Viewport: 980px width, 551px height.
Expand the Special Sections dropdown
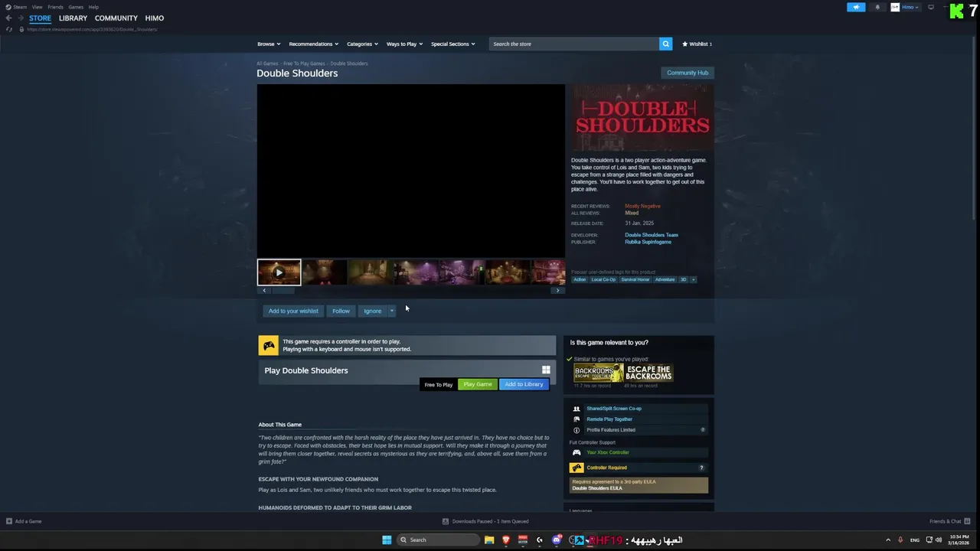[x=452, y=44]
